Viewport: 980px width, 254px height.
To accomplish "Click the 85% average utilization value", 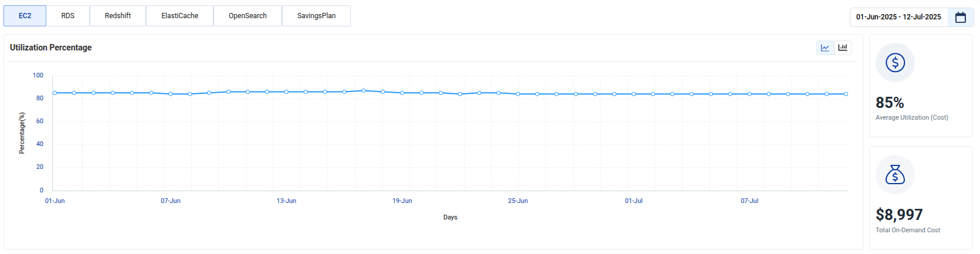I will point(890,103).
